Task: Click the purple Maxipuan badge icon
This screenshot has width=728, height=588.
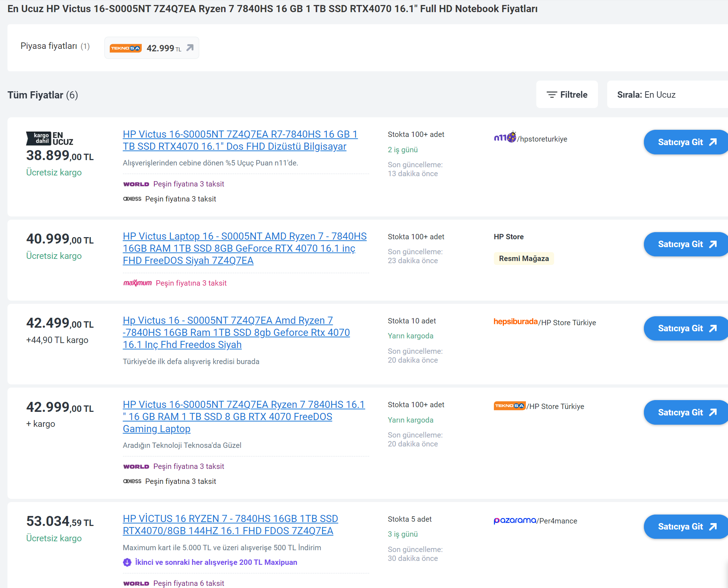Action: coord(127,562)
